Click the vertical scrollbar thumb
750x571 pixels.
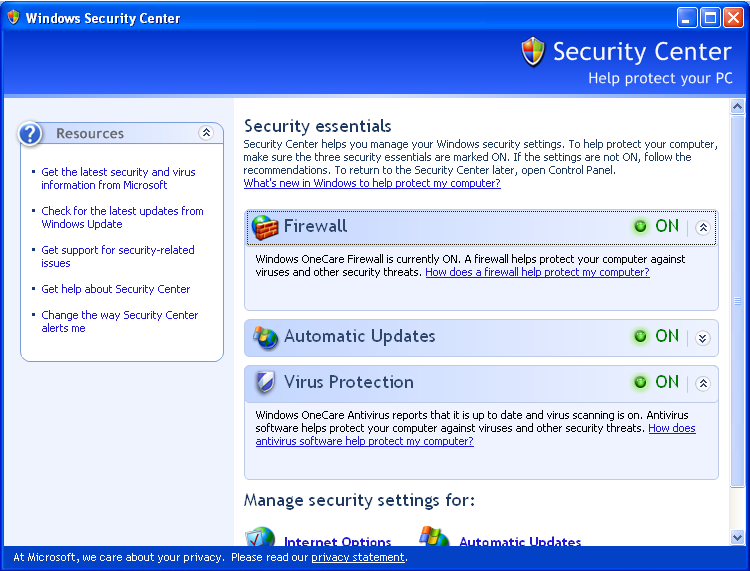click(x=737, y=301)
